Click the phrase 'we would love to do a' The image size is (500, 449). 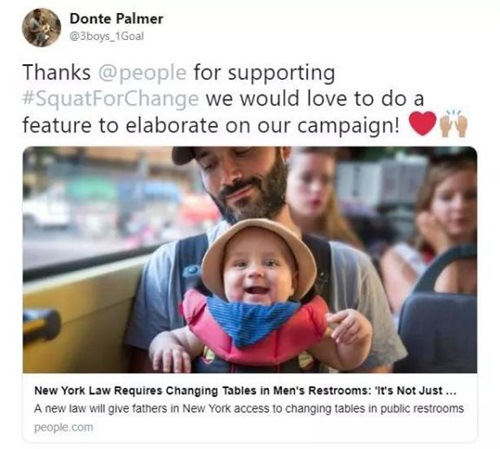coord(314,99)
